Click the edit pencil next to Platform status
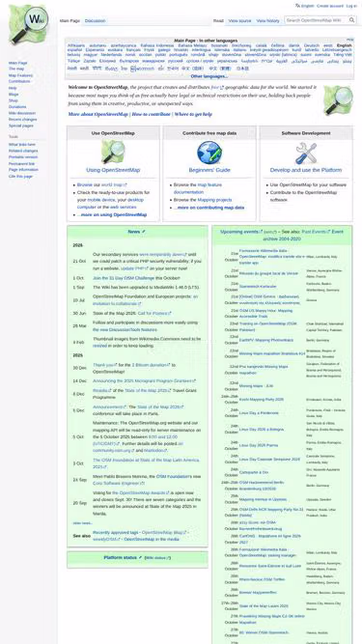Viewport: 362px width, 644px height. pyautogui.click(x=140, y=558)
